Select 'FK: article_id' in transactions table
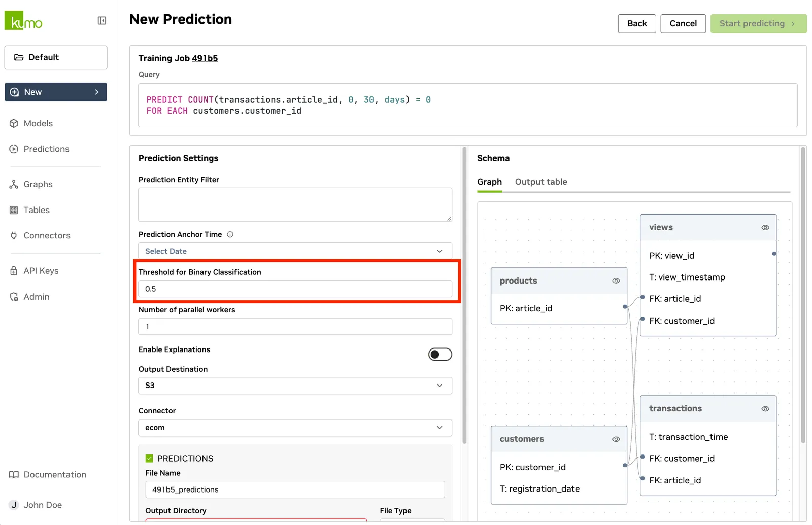Viewport: 812px width, 525px height. click(675, 480)
